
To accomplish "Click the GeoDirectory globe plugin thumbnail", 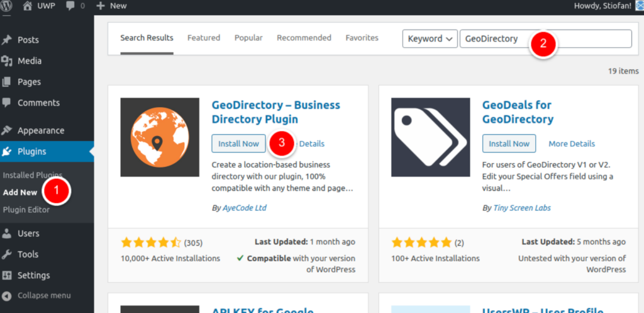I will pyautogui.click(x=160, y=137).
